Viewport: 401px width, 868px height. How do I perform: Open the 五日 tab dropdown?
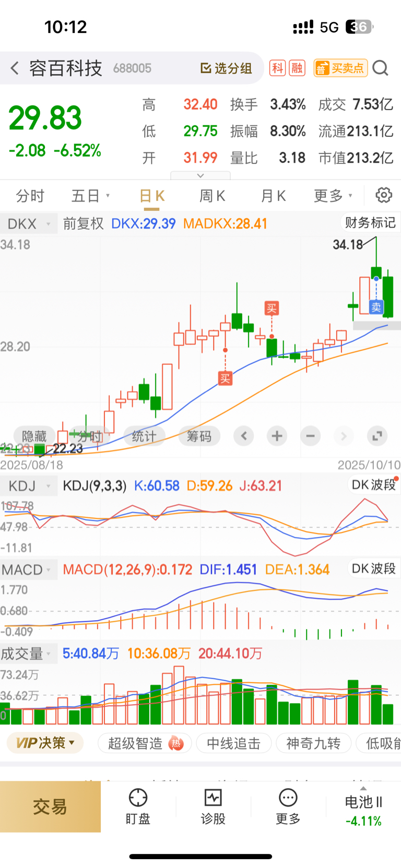point(90,196)
